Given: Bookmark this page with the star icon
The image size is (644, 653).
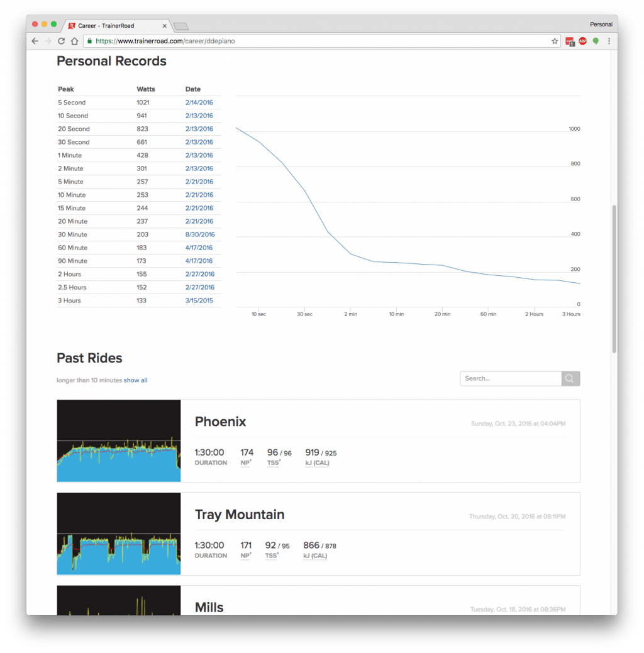Looking at the screenshot, I should pos(554,41).
